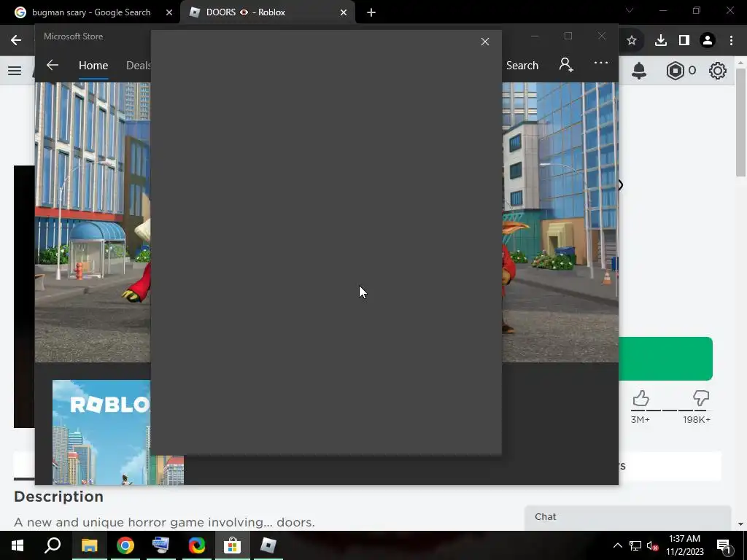This screenshot has width=747, height=560.
Task: Switch to bugman scary Google Search tab
Action: (x=90, y=12)
